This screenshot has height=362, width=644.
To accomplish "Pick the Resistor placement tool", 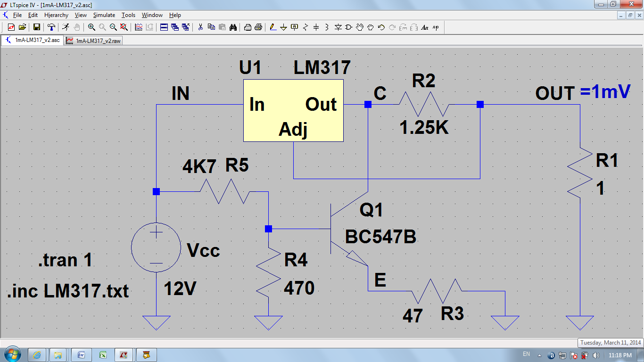I will tap(305, 27).
